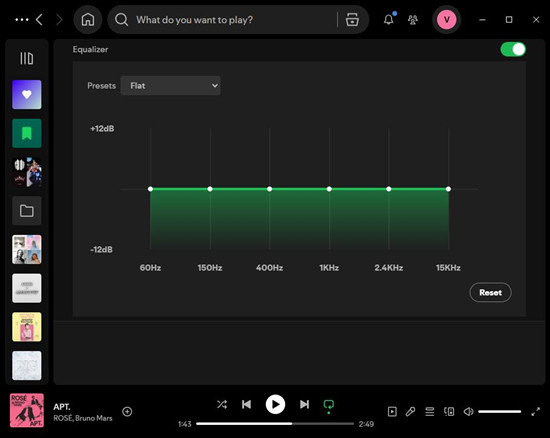Click the -12dB label
Image resolution: width=550 pixels, height=438 pixels.
pyautogui.click(x=101, y=250)
